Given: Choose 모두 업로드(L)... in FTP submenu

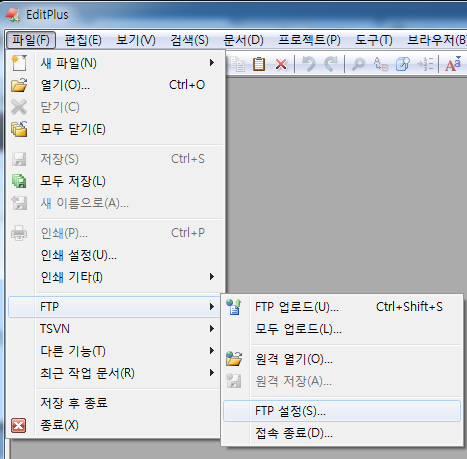Looking at the screenshot, I should (342, 329).
